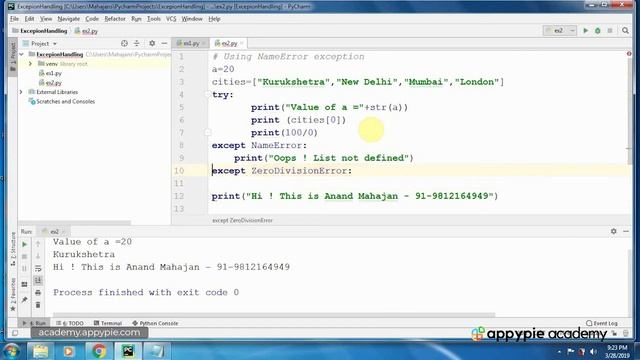
Task: Clear all console output with the trash icon
Action: 38,305
